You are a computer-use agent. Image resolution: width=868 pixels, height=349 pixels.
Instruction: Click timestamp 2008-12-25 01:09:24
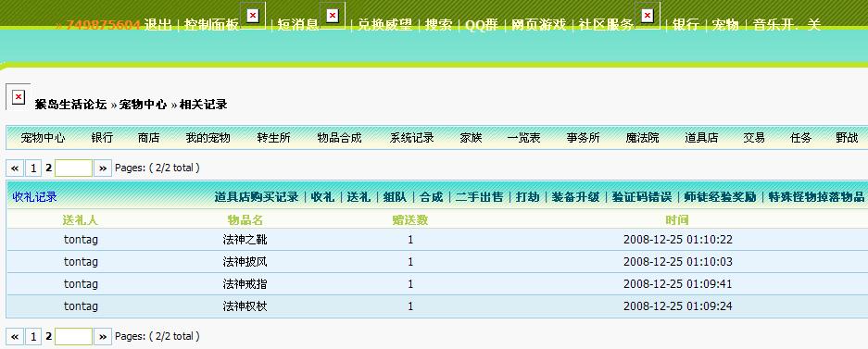coord(677,305)
